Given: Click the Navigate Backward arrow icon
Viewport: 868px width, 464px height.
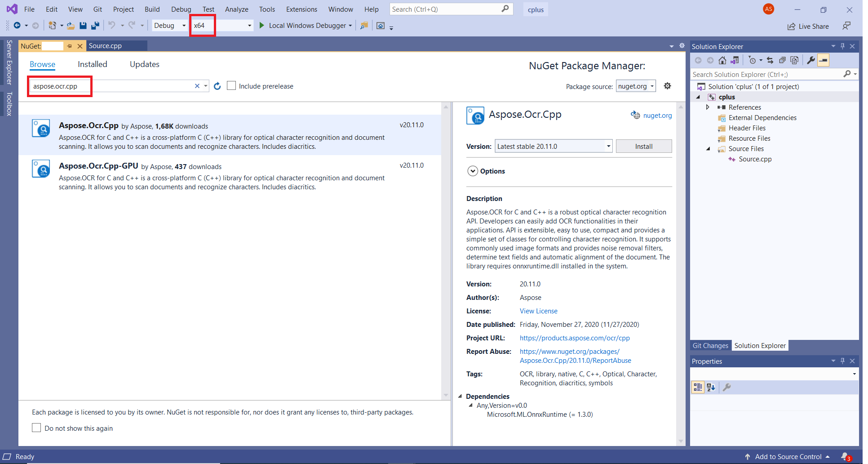Looking at the screenshot, I should pos(17,26).
